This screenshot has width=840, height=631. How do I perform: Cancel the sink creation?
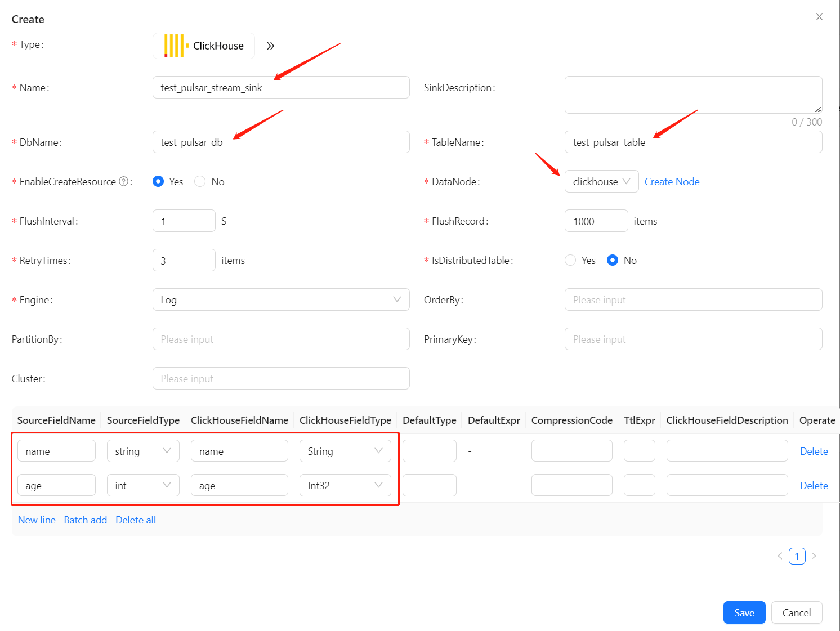(796, 613)
